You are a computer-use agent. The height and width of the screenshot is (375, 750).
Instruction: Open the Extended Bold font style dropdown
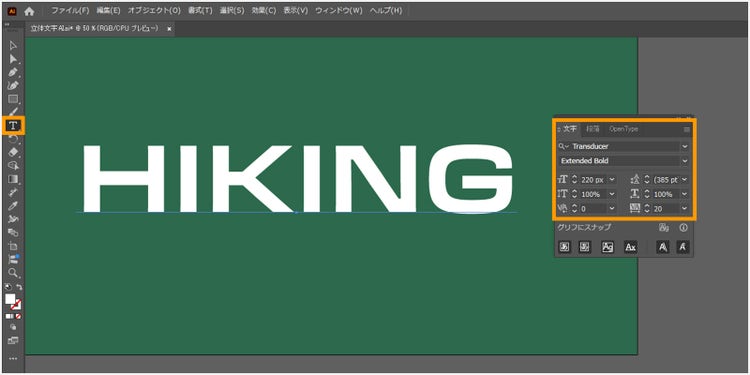(685, 161)
